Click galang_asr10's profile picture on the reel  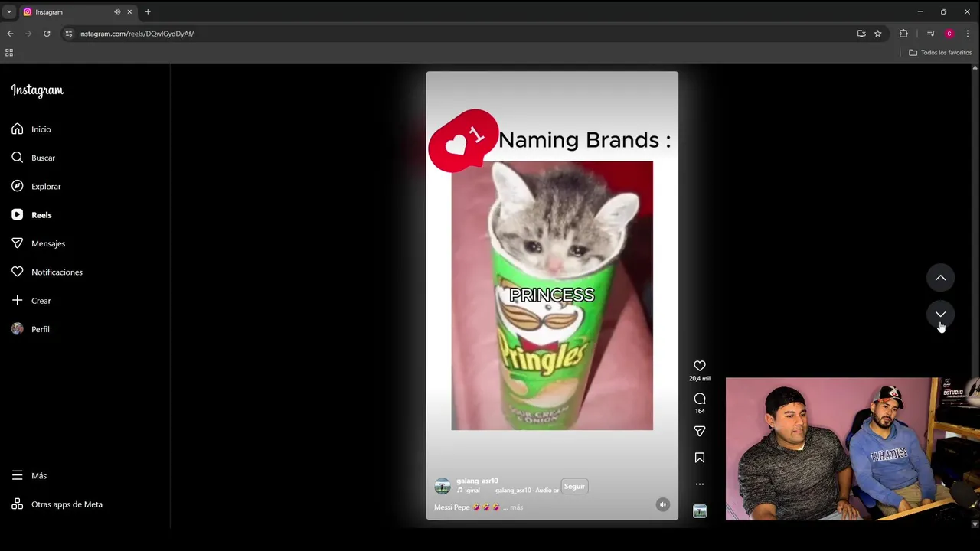443,487
